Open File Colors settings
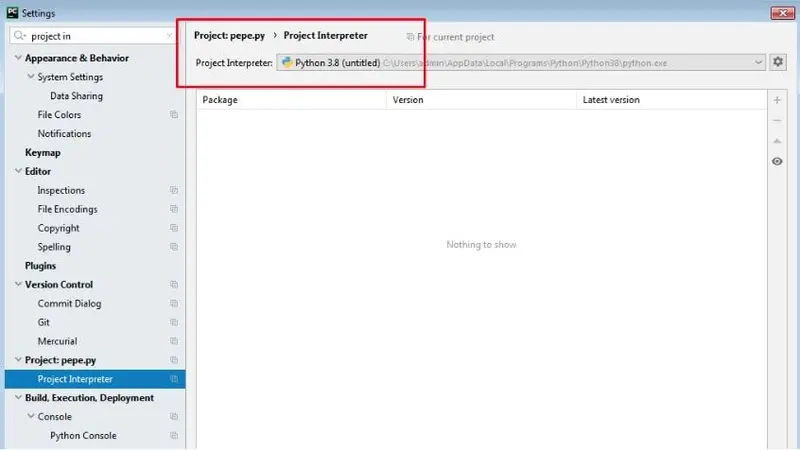The image size is (800, 450). click(x=59, y=115)
